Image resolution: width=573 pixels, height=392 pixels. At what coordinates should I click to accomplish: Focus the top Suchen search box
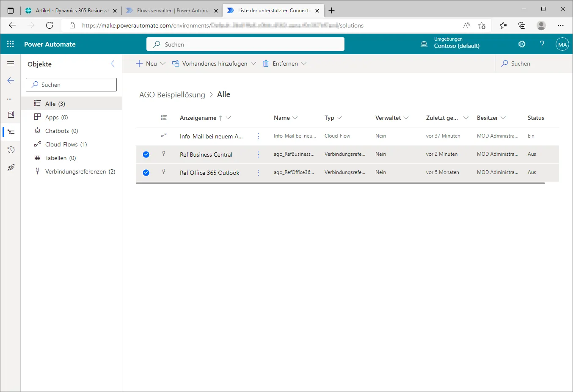(x=245, y=44)
